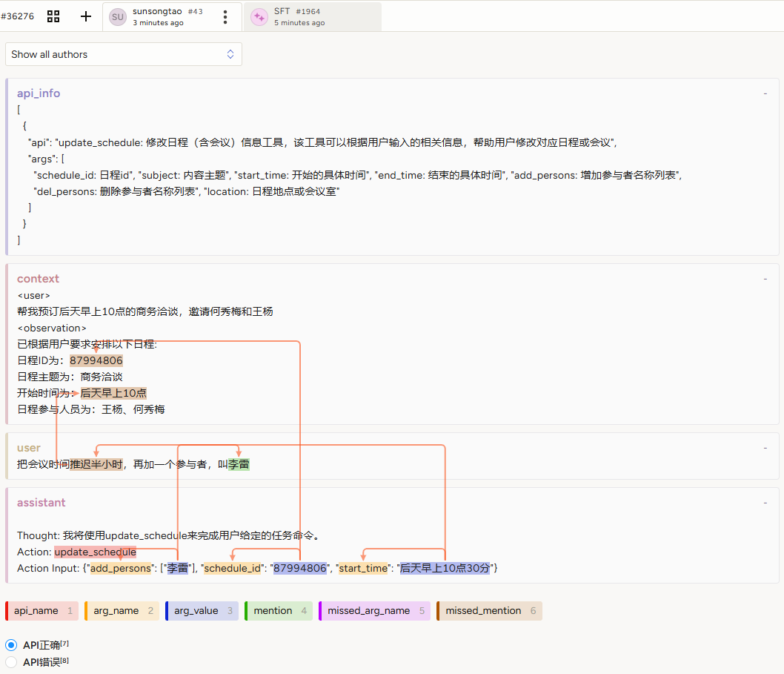The width and height of the screenshot is (784, 674).
Task: Collapse the assistant section
Action: pos(765,503)
